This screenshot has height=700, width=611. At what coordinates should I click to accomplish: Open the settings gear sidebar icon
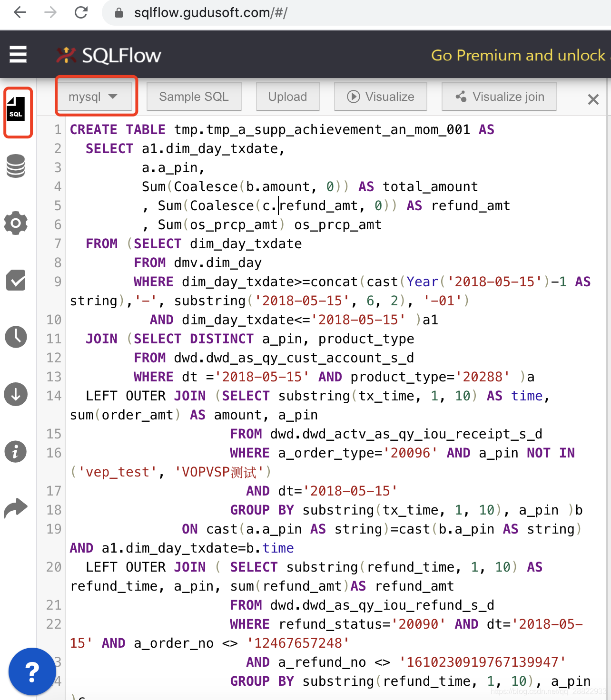click(16, 223)
